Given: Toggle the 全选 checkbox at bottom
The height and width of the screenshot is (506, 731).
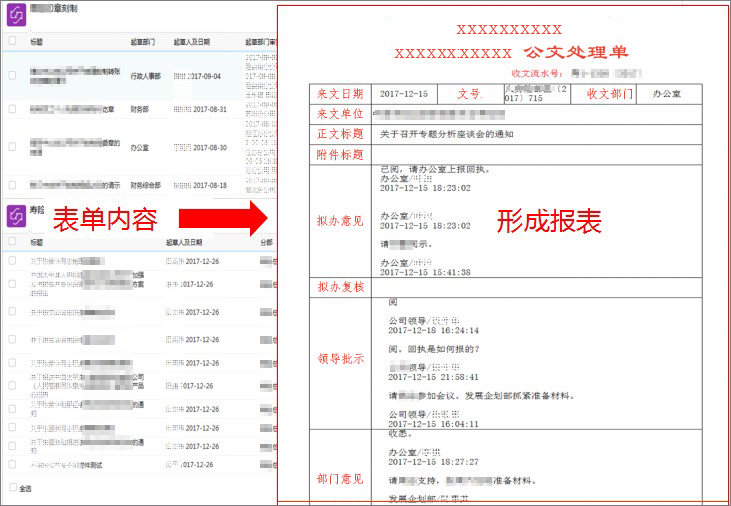Looking at the screenshot, I should tap(13, 488).
